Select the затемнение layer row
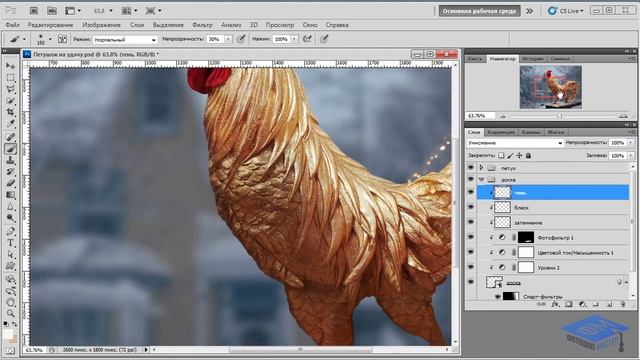 (553, 222)
